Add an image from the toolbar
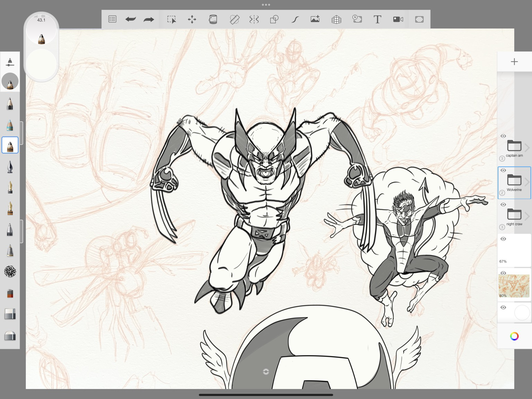The height and width of the screenshot is (399, 532). 315,19
